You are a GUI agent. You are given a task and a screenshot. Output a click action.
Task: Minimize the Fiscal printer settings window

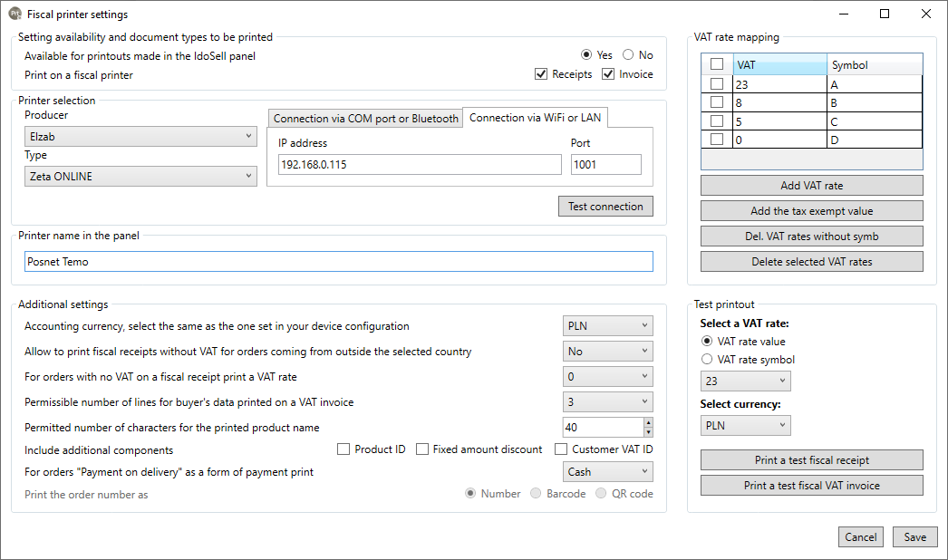point(844,14)
